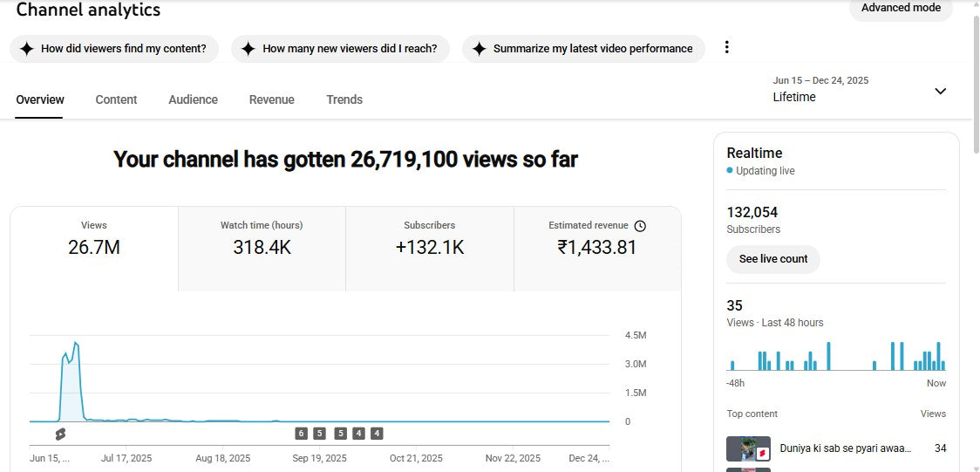This screenshot has height=472, width=980.
Task: Go to the Revenue tab
Action: (x=271, y=99)
